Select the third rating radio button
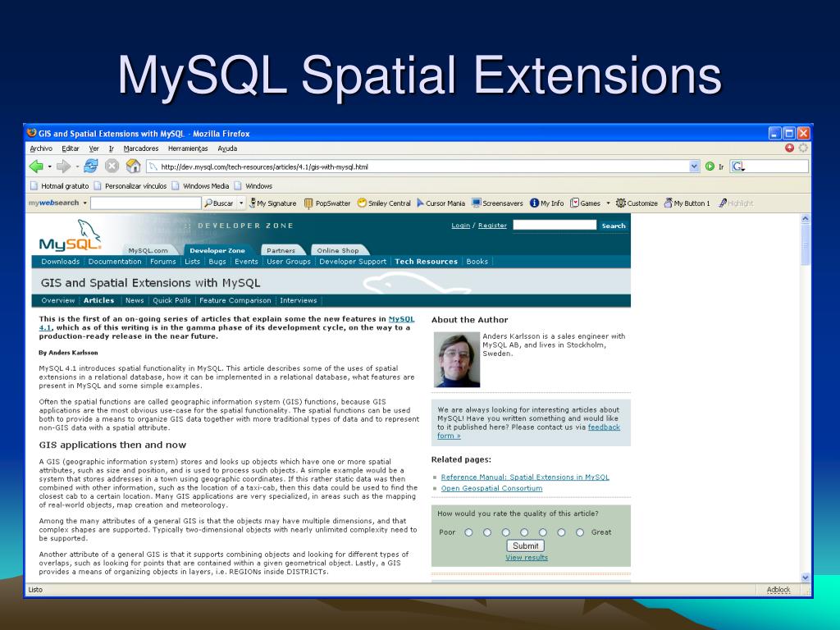Image resolution: width=840 pixels, height=630 pixels. (505, 532)
